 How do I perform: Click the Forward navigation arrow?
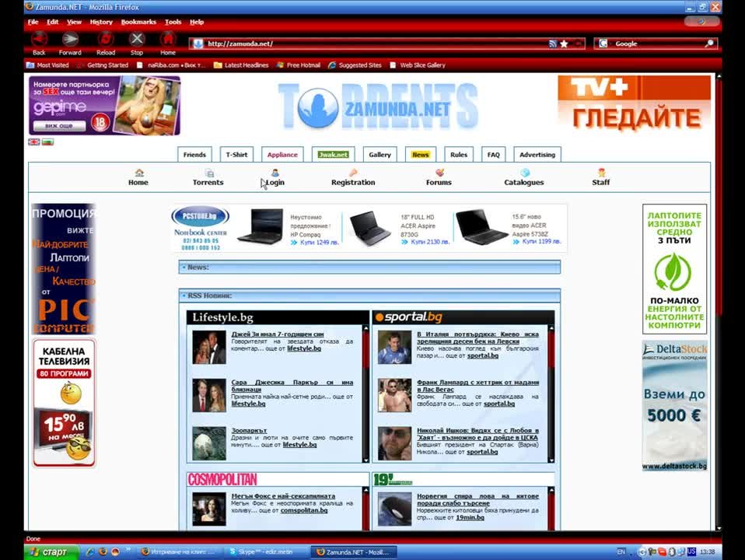click(70, 39)
